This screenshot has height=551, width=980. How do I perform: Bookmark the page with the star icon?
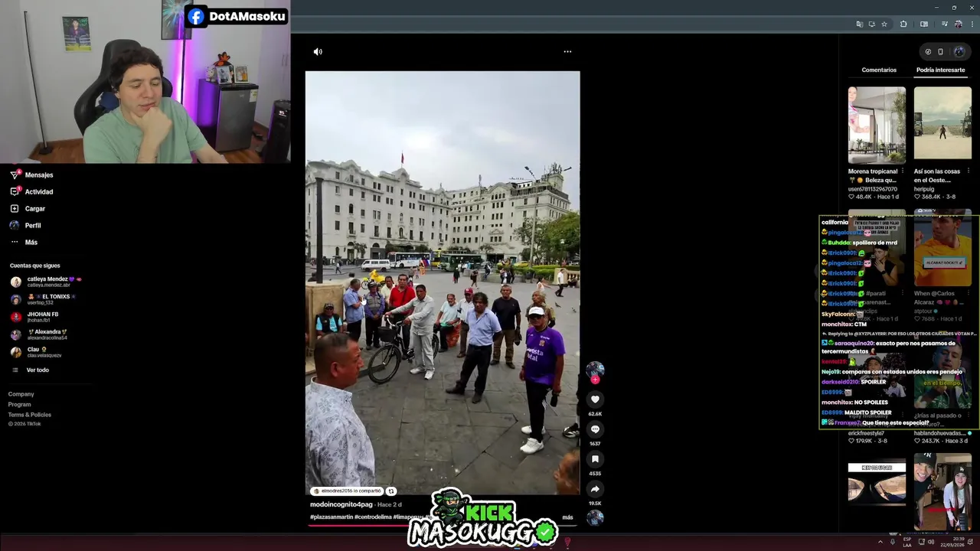884,24
